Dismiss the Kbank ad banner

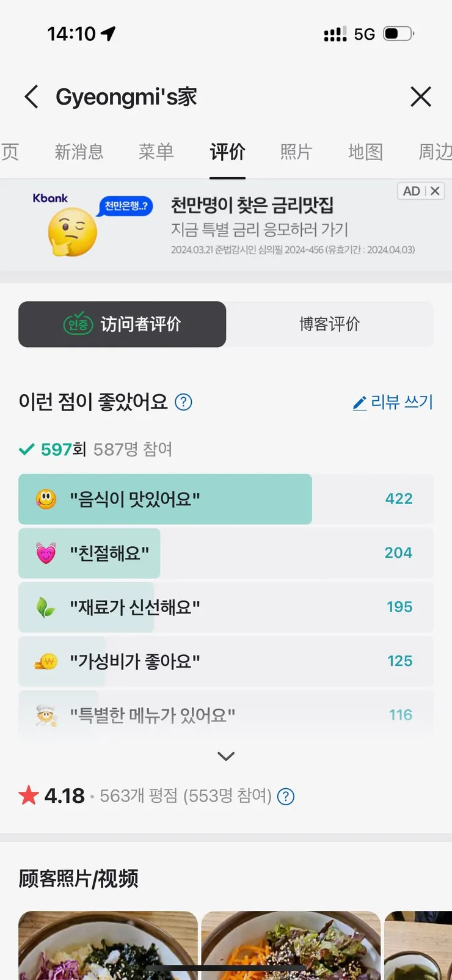(x=435, y=191)
